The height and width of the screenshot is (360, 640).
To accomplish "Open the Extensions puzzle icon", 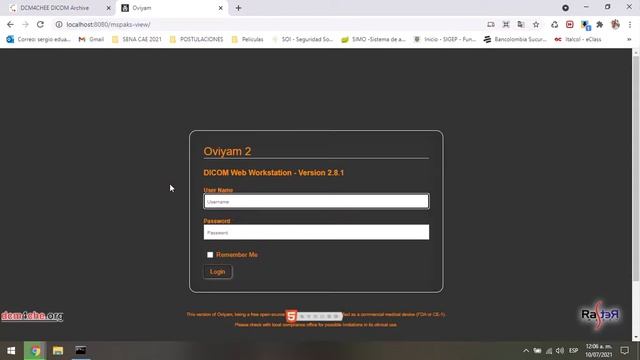I will (x=600, y=24).
